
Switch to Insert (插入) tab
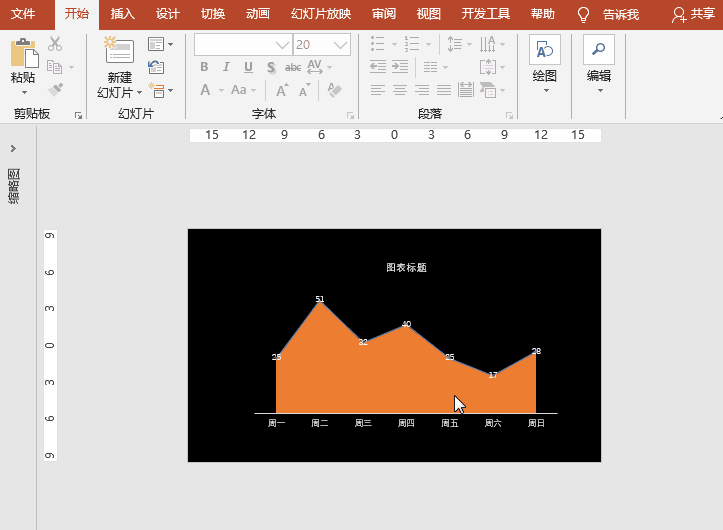123,14
